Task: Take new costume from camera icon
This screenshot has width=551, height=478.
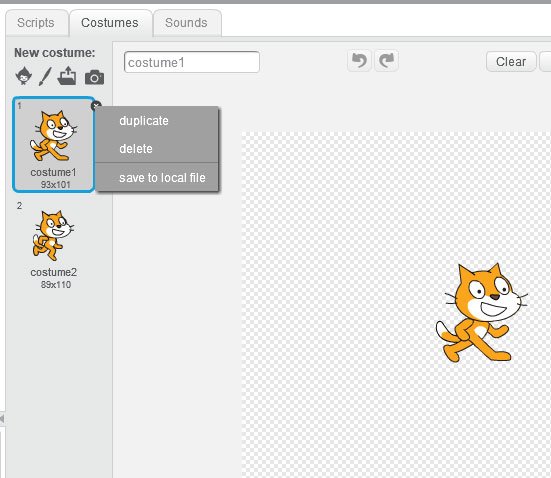Action: click(95, 77)
